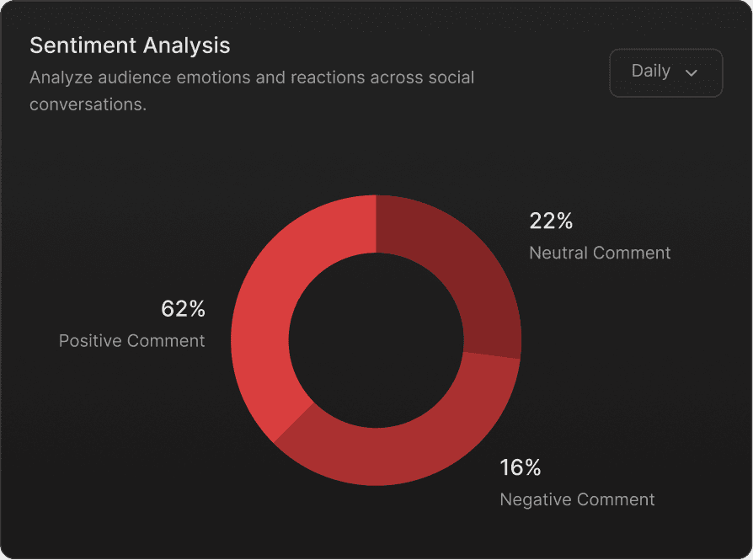Click the word 'conversations.' in the subtitle
This screenshot has width=753, height=560.
[x=88, y=104]
